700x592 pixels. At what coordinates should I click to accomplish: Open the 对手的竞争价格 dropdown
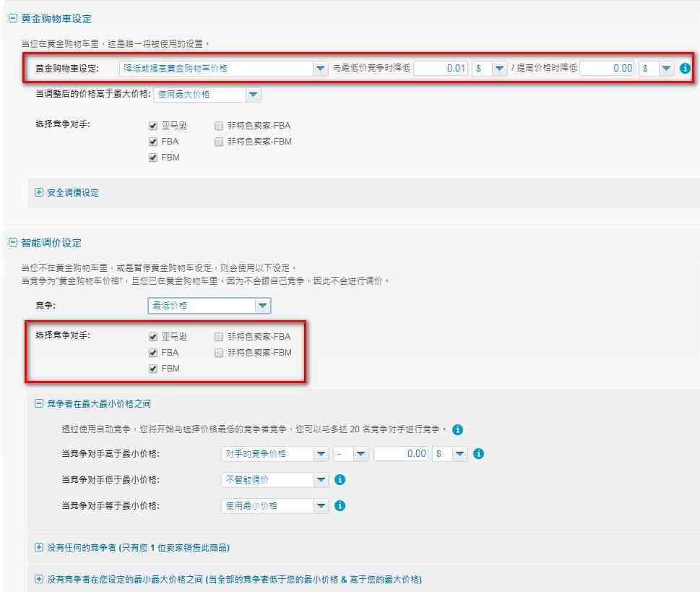pyautogui.click(x=321, y=454)
